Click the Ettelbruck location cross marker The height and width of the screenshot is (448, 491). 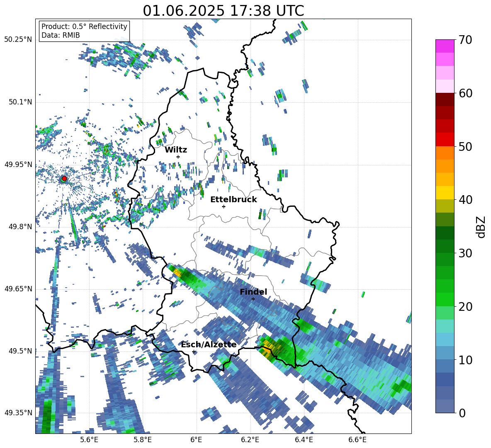pos(224,206)
